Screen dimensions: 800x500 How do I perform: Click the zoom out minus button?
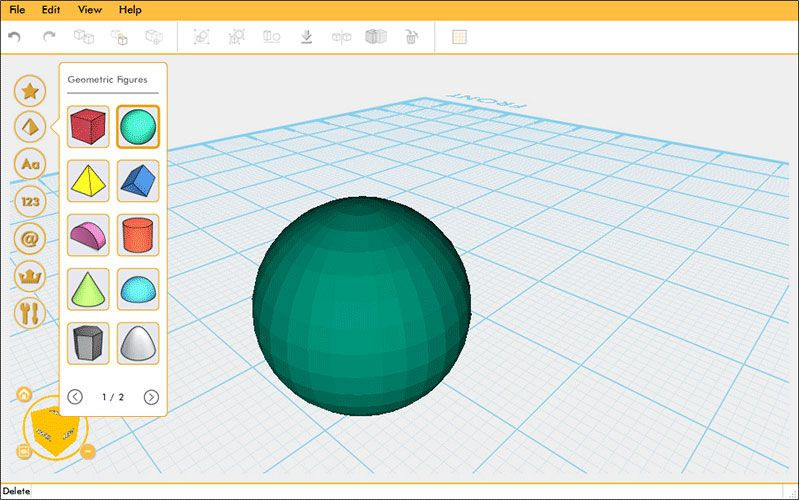pyautogui.click(x=88, y=451)
